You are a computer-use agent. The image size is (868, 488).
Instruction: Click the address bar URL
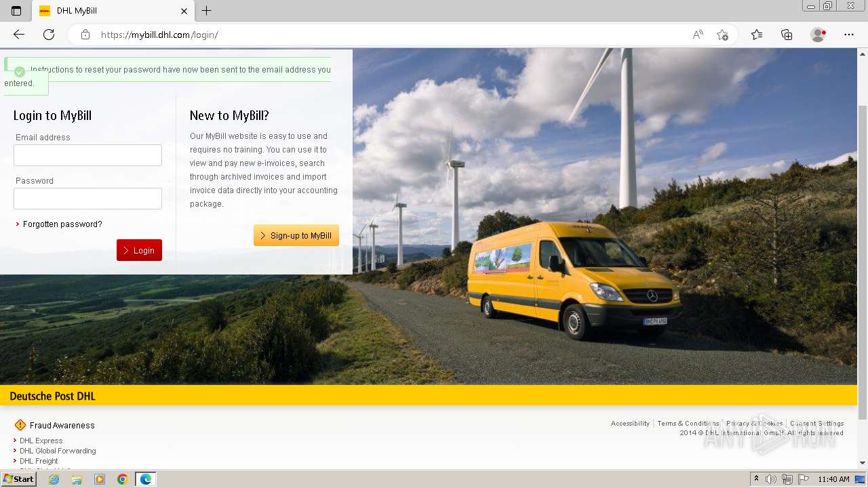point(159,35)
